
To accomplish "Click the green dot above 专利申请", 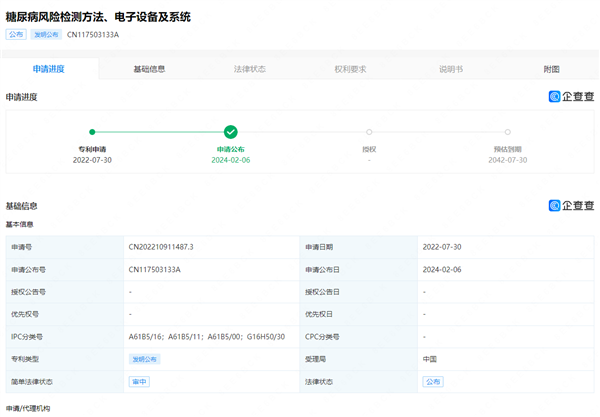I will coord(92,131).
